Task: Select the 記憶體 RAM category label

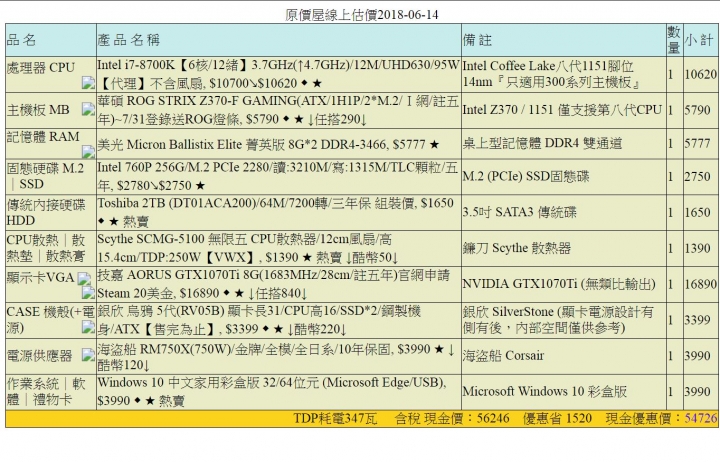Action: (43, 137)
